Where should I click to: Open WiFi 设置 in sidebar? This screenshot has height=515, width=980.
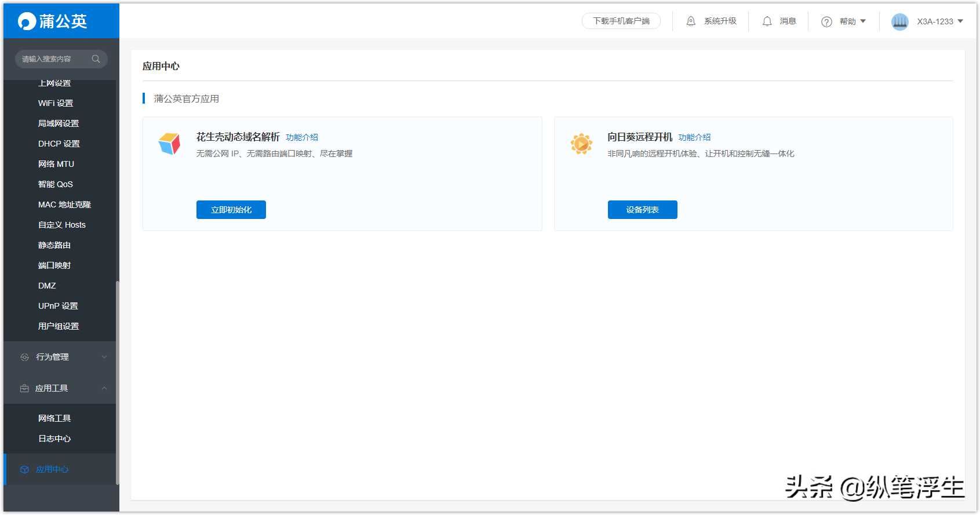56,103
